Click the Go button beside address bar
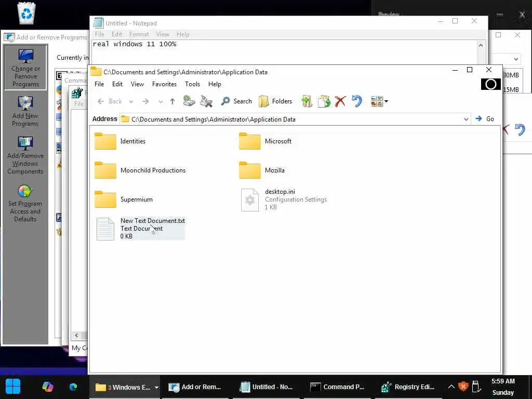Screen dimensions: 532x399 [485, 119]
